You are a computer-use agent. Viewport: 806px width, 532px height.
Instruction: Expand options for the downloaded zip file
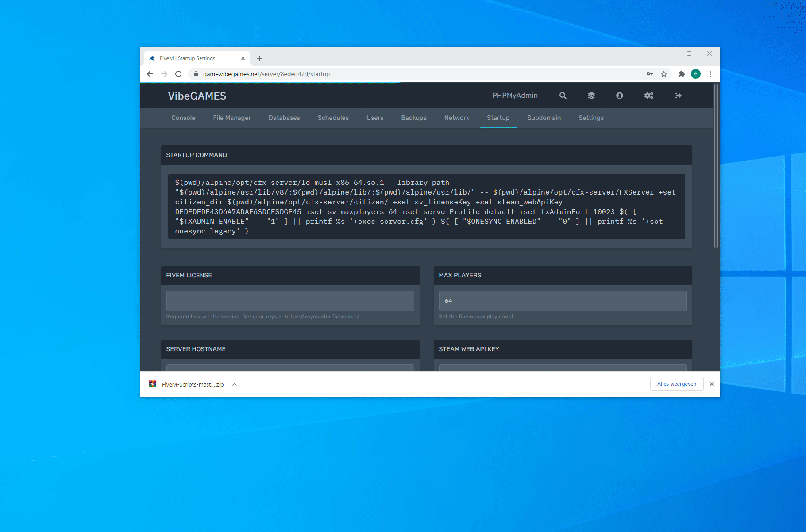[235, 384]
